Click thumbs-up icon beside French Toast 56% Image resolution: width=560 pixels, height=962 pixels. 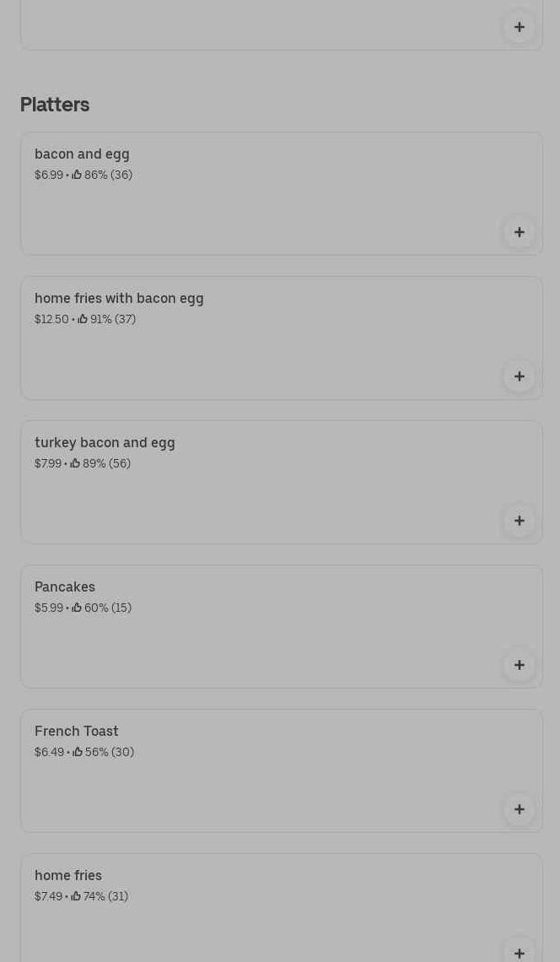[x=78, y=752]
